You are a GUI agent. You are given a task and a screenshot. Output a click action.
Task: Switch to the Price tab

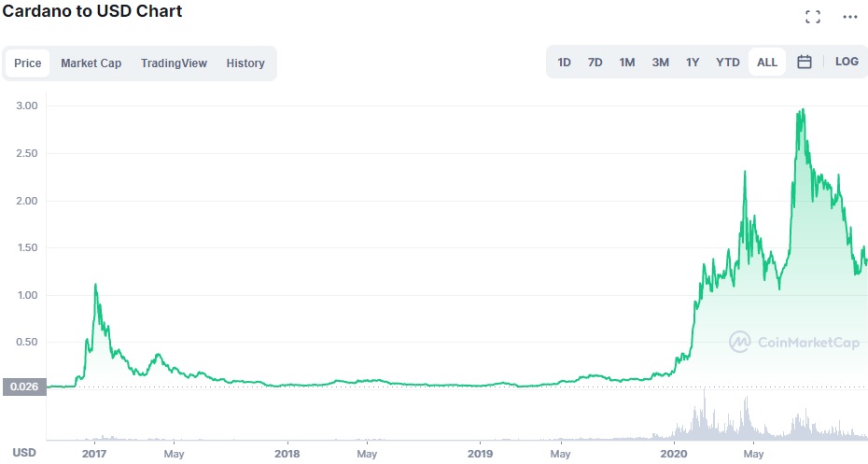pos(28,63)
